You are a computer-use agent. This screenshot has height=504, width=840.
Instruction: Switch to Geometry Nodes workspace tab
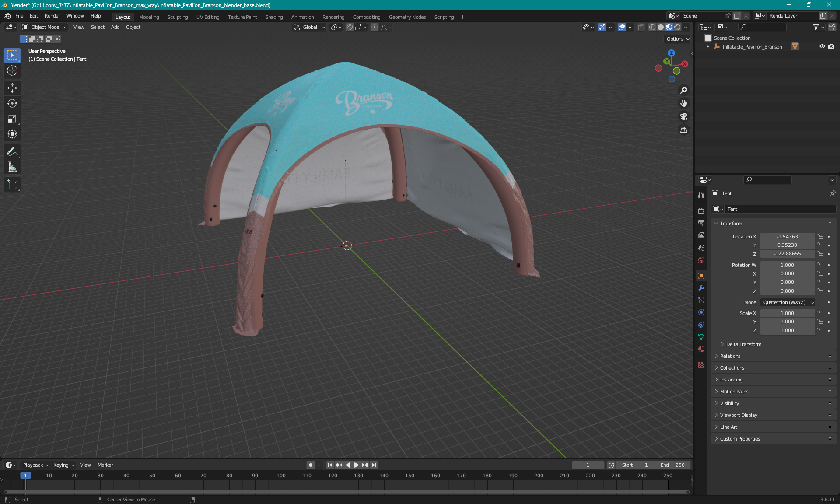407,17
